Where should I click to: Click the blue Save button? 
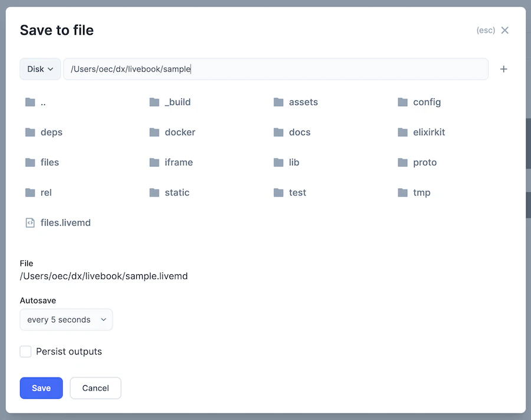(41, 388)
